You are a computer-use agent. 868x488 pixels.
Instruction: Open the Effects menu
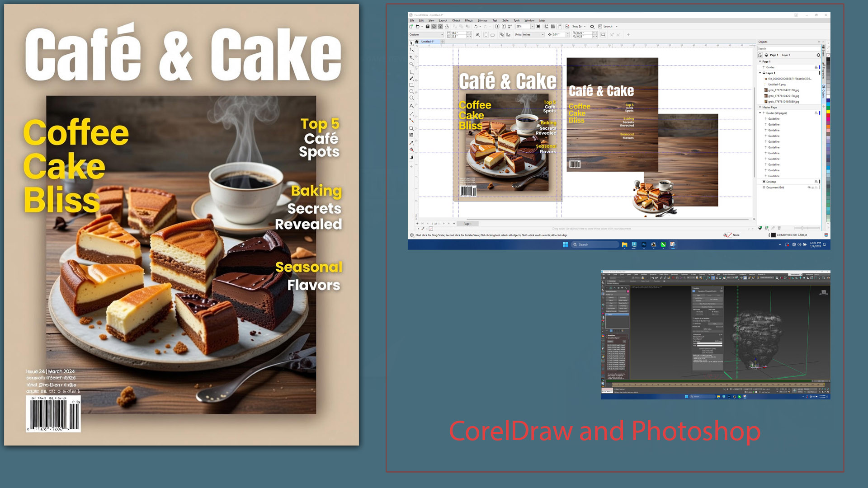click(x=469, y=20)
